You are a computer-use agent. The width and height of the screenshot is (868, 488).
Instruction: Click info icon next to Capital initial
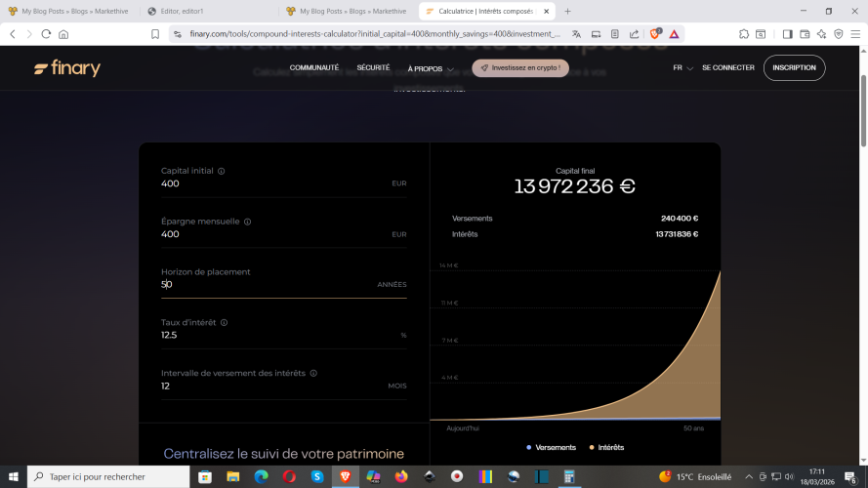pyautogui.click(x=222, y=171)
